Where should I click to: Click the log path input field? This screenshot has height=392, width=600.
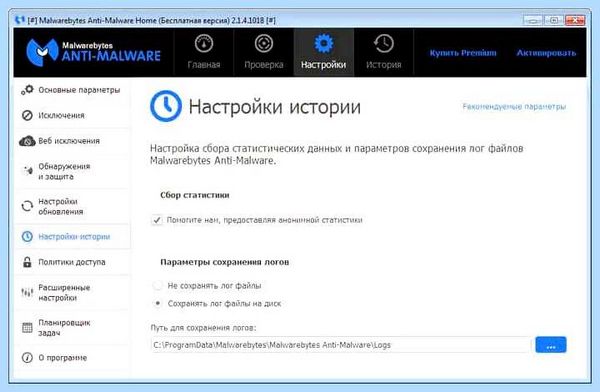341,345
